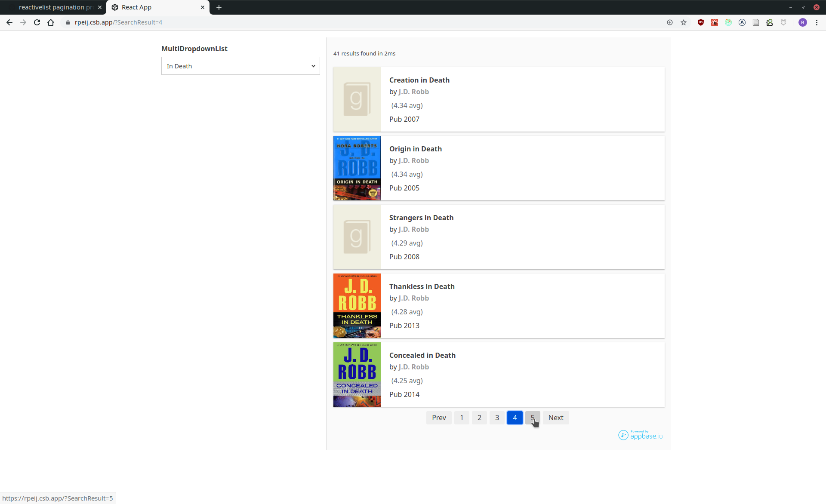Screen dimensions: 826x504
Task: Open the browser home page
Action: click(x=51, y=22)
